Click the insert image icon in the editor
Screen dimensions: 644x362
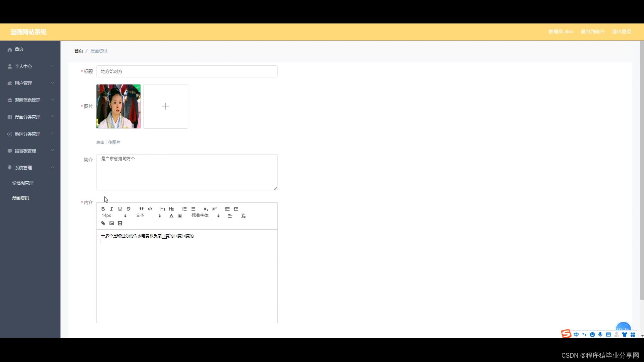pos(112,223)
